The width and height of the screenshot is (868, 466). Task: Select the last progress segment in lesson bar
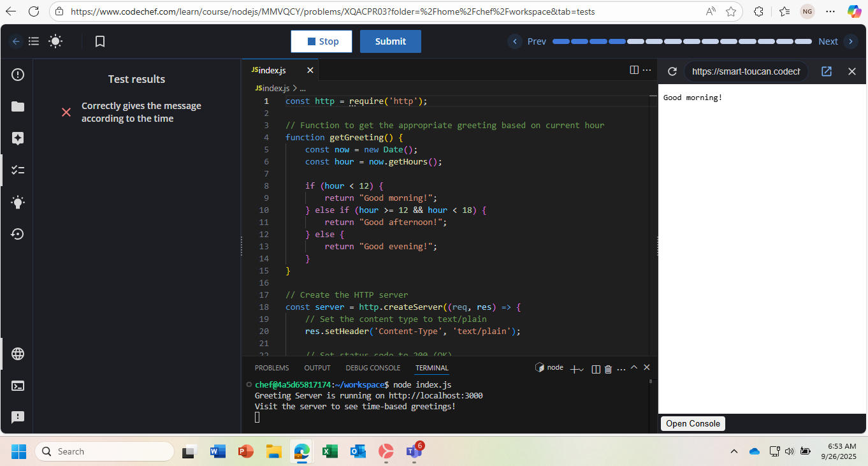tap(803, 41)
